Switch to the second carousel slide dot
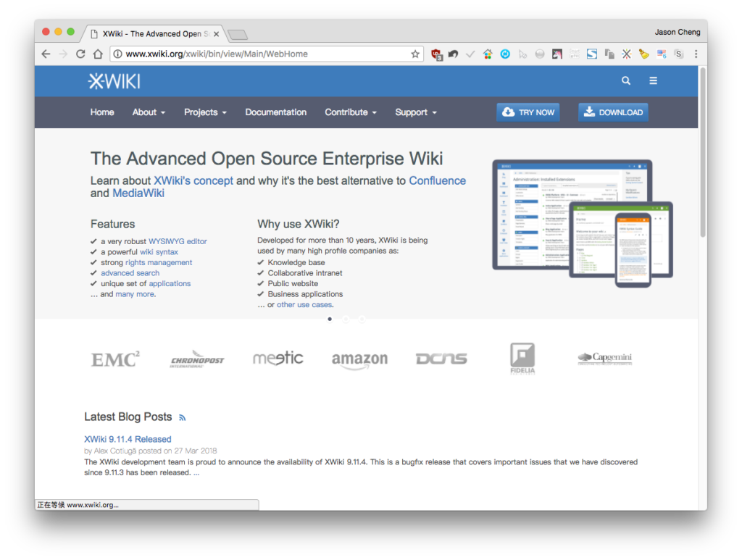Screen dimensions: 742x560 click(x=346, y=319)
